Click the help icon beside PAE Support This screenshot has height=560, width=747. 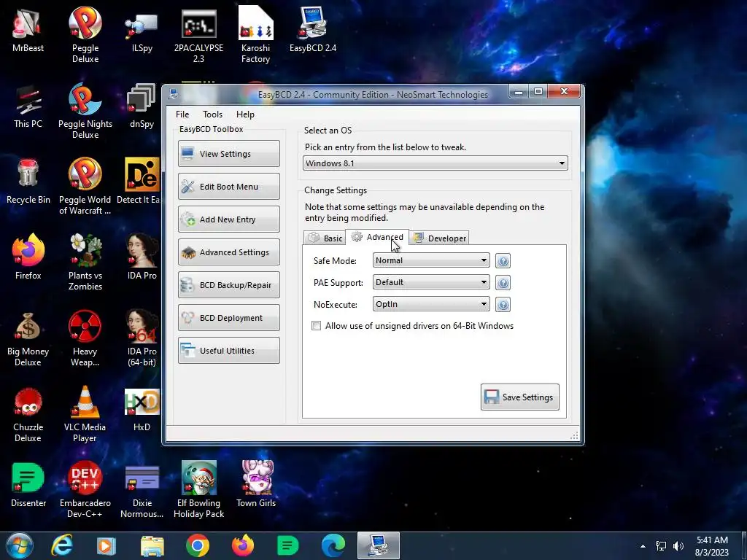503,282
